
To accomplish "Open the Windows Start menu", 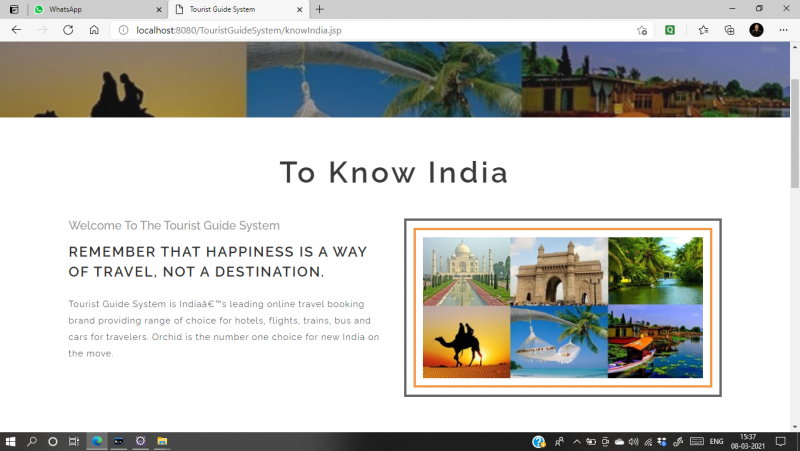I will click(10, 441).
